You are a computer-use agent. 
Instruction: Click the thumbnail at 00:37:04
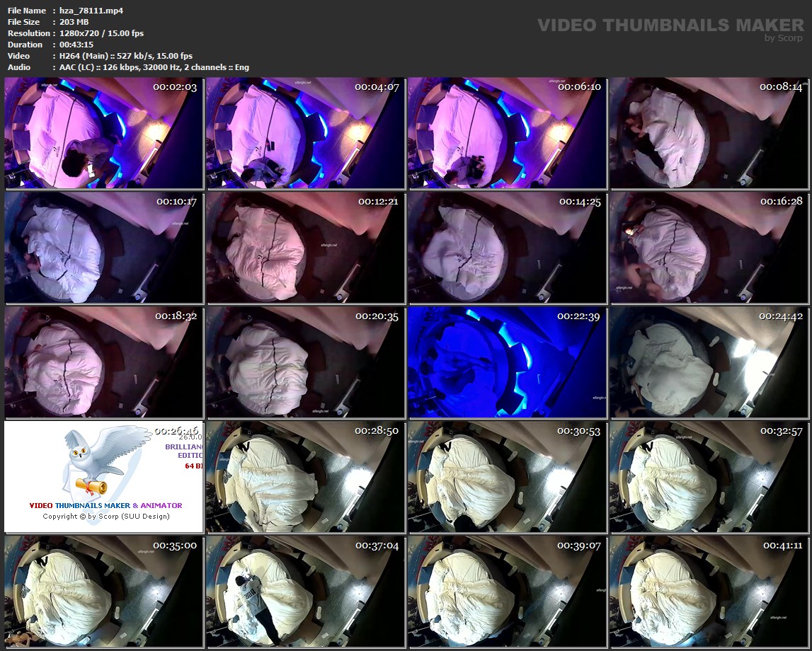305,592
